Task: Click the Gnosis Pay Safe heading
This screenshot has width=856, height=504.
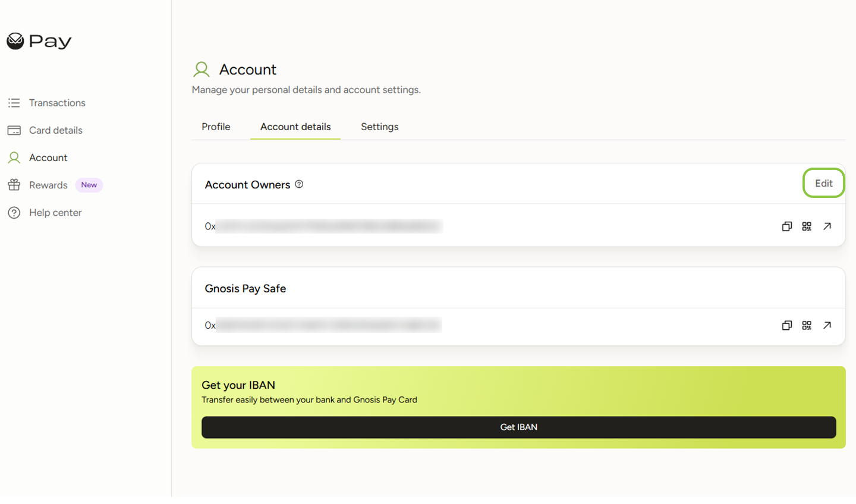Action: pyautogui.click(x=246, y=288)
